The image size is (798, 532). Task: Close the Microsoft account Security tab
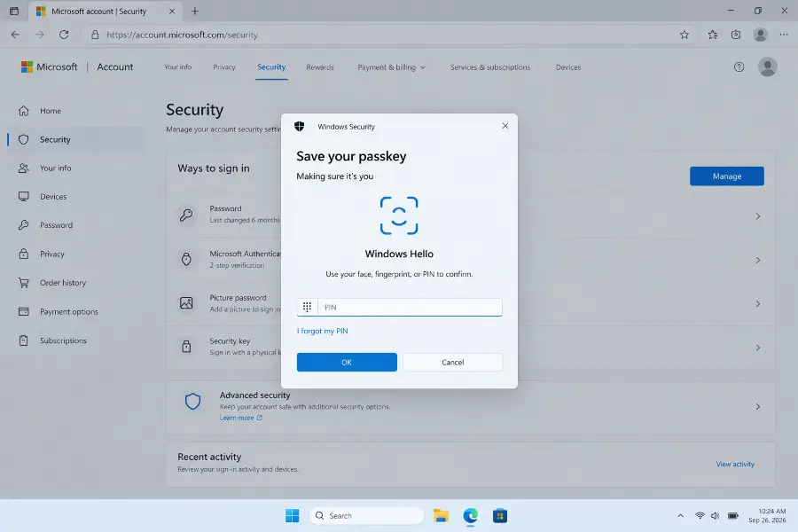pos(172,12)
